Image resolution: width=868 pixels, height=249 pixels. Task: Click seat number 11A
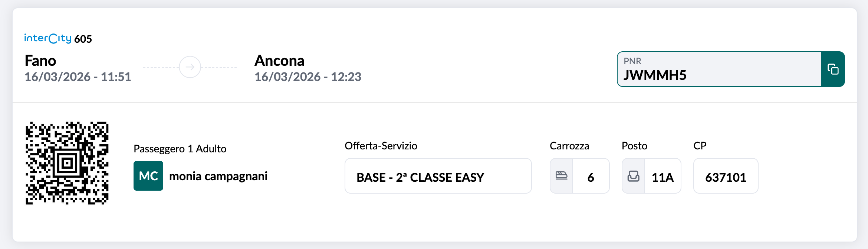click(662, 177)
